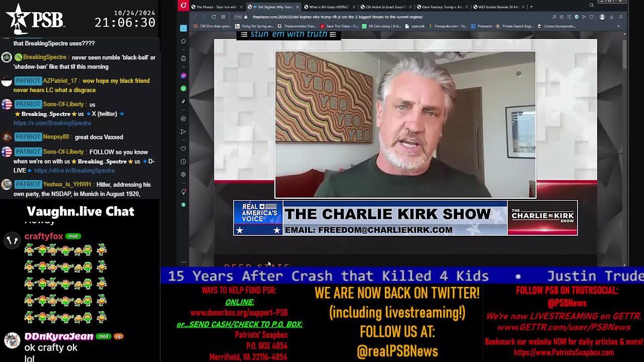Click the blue home tile atop sidebar
Image resolution: width=644 pixels, height=362 pixels.
(183, 28)
